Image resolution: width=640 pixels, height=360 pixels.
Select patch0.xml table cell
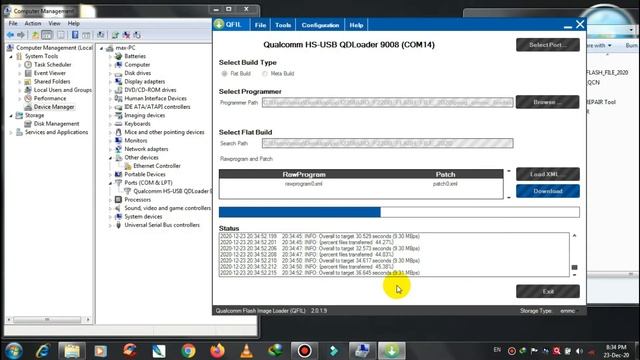tap(445, 184)
